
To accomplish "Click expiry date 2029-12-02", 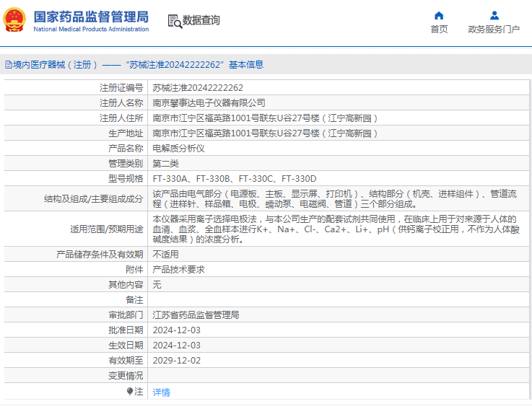I will pos(176,361).
